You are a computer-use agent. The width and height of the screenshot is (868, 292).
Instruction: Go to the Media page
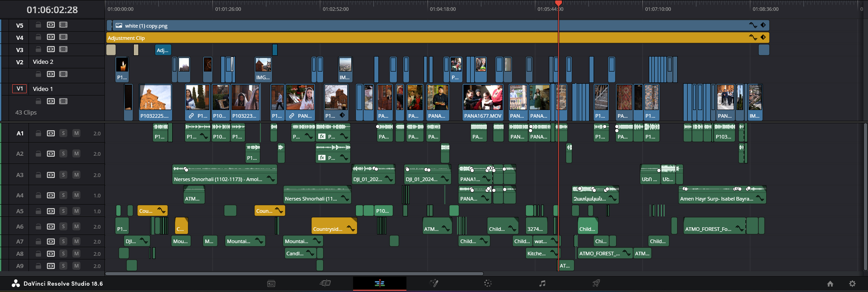click(x=271, y=284)
